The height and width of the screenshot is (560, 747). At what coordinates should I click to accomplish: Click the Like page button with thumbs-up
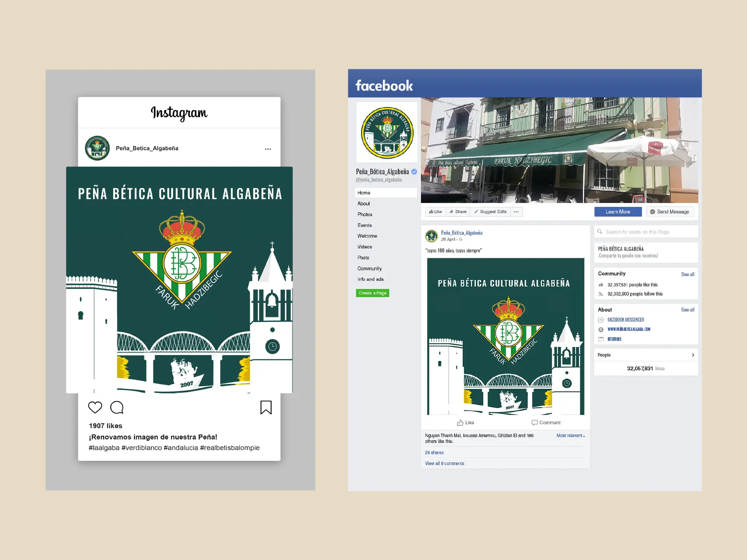click(x=435, y=212)
